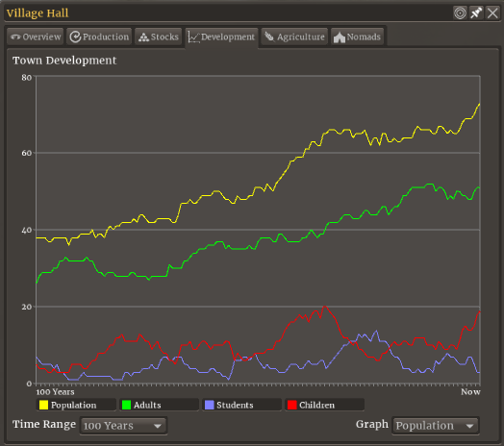Viewport: 504px width, 446px height.
Task: Open the Time Range dropdown
Action: tap(123, 426)
